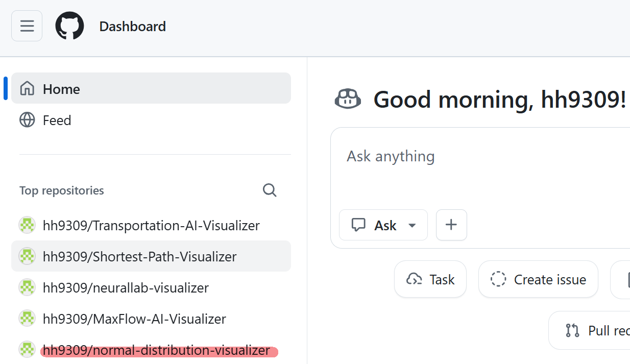The height and width of the screenshot is (364, 630).
Task: Click the neurallab-visualizer repository avatar
Action: (x=27, y=288)
